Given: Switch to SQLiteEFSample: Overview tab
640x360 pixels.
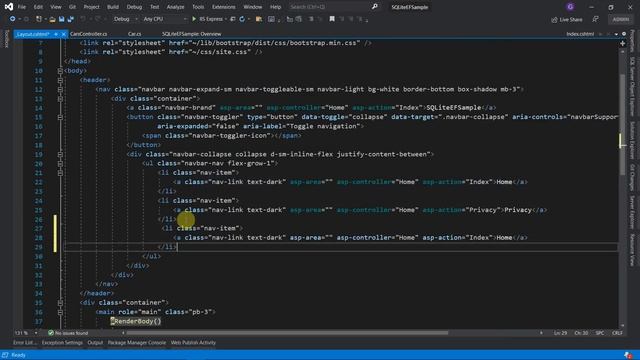Looking at the screenshot, I should (x=191, y=34).
